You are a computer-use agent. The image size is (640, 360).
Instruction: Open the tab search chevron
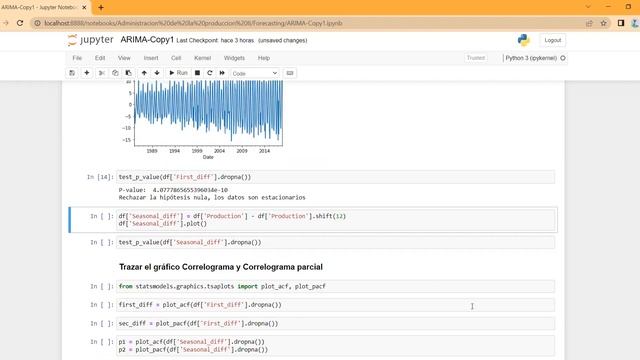click(x=588, y=7)
